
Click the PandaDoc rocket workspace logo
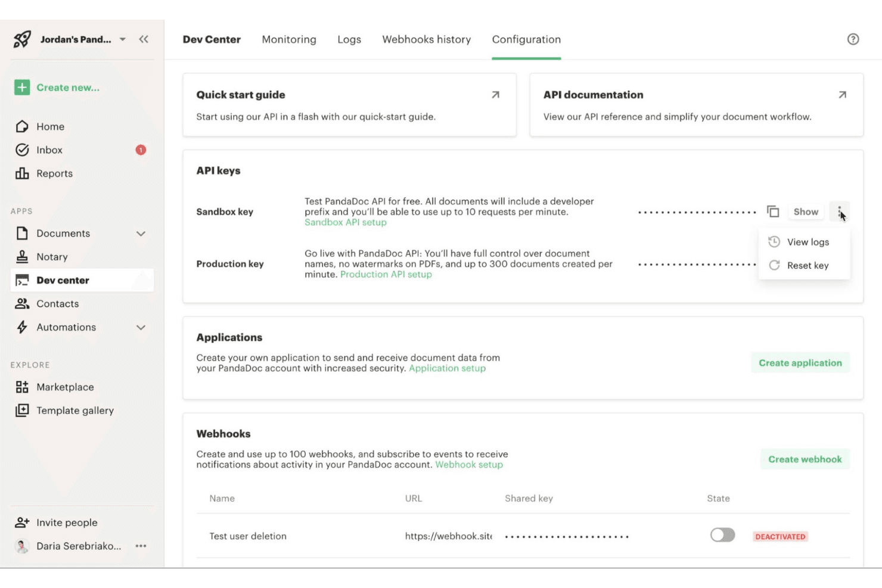click(22, 39)
